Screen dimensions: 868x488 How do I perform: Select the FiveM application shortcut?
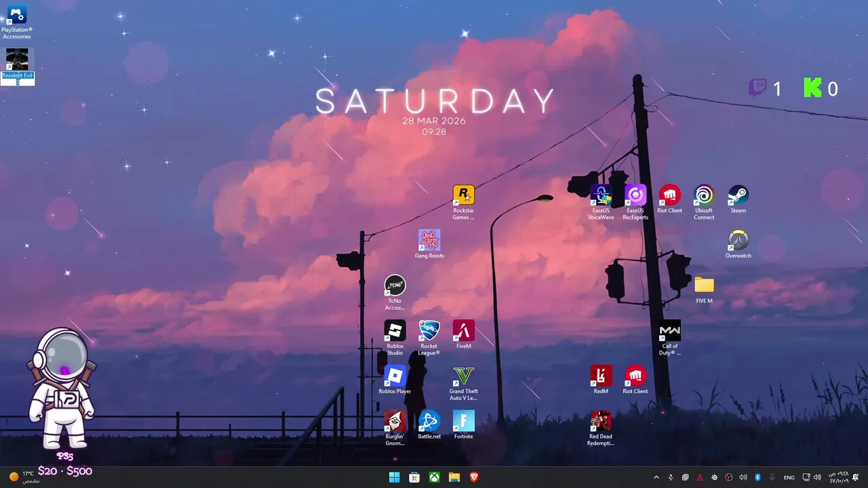(x=464, y=334)
